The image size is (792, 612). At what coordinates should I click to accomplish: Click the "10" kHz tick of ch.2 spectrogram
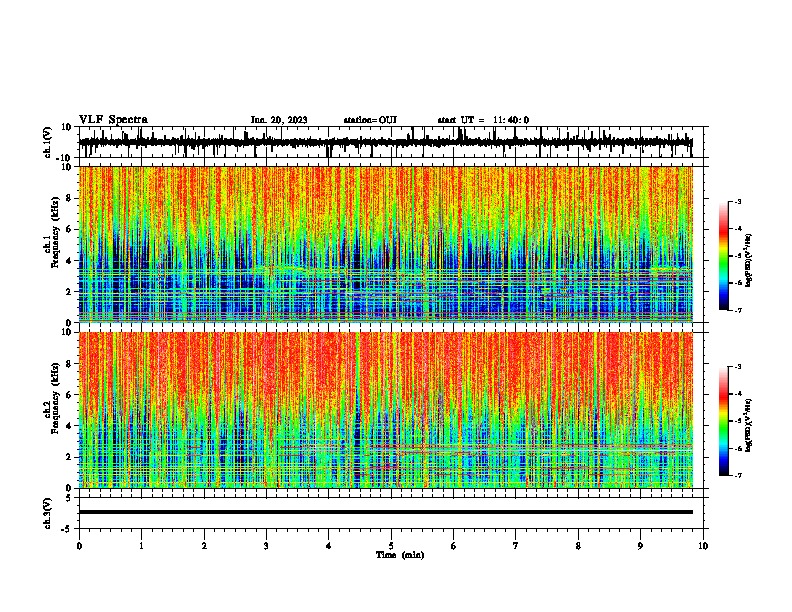point(67,332)
